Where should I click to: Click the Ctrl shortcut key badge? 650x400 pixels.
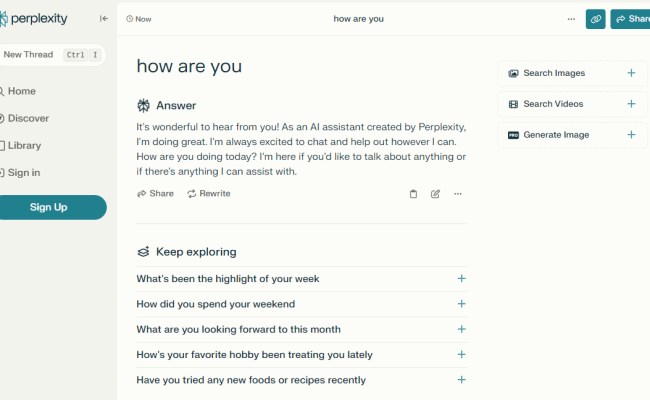coord(75,55)
